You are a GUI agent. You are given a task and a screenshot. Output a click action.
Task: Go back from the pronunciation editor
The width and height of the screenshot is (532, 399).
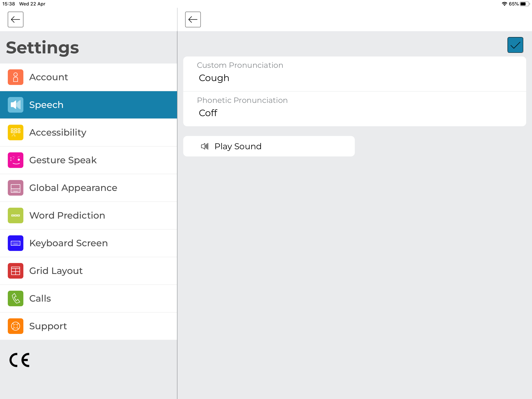193,19
